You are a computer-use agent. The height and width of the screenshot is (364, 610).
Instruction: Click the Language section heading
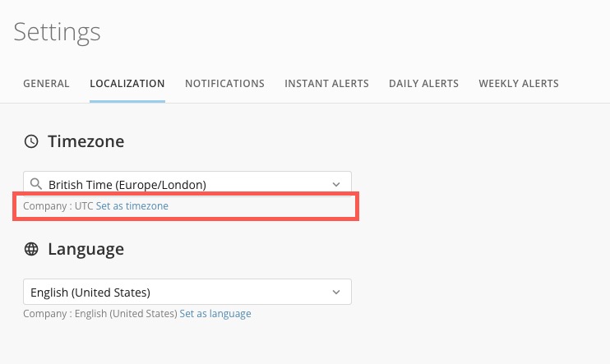(x=85, y=249)
